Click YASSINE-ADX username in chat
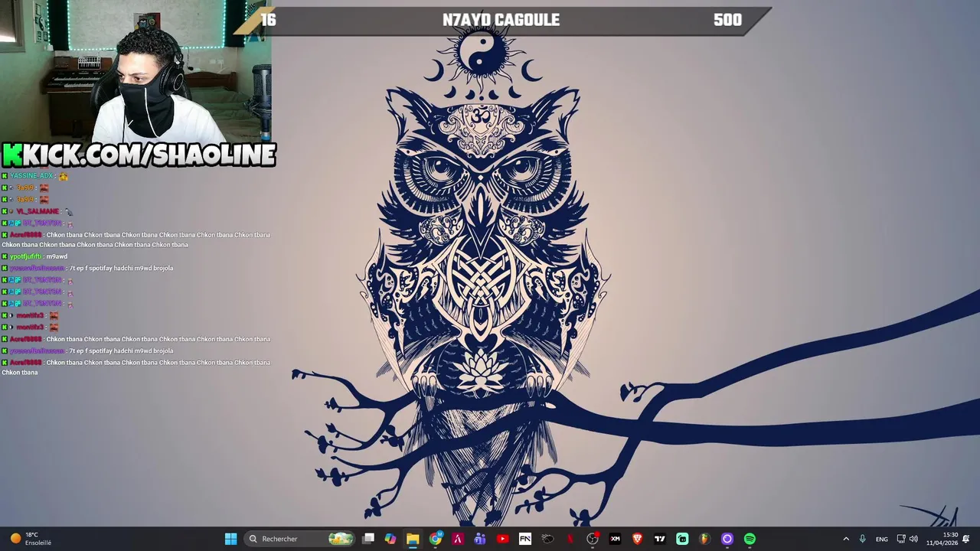The width and height of the screenshot is (980, 551). 31,176
